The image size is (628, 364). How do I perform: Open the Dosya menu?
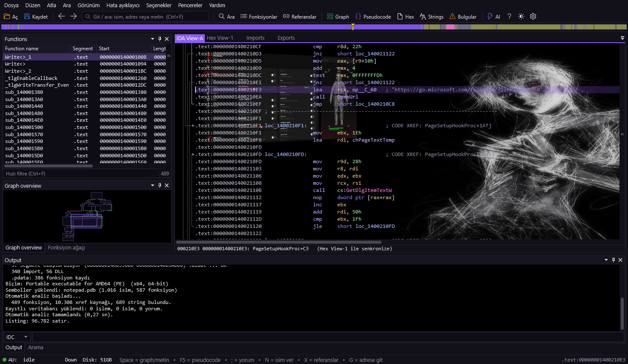(11, 5)
